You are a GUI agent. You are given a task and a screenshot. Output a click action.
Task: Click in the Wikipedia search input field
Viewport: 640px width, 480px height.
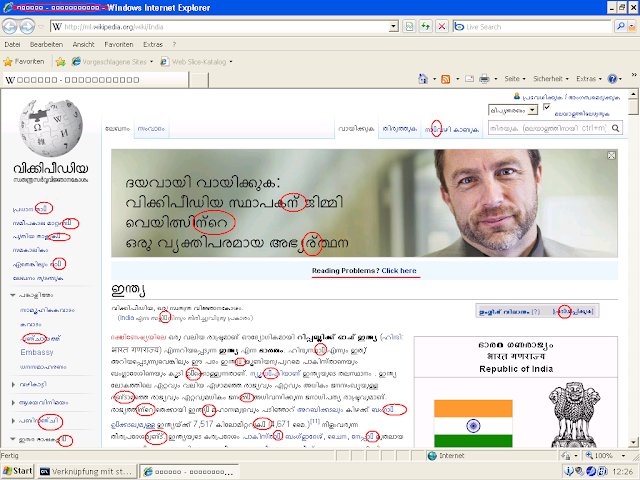tap(549, 128)
